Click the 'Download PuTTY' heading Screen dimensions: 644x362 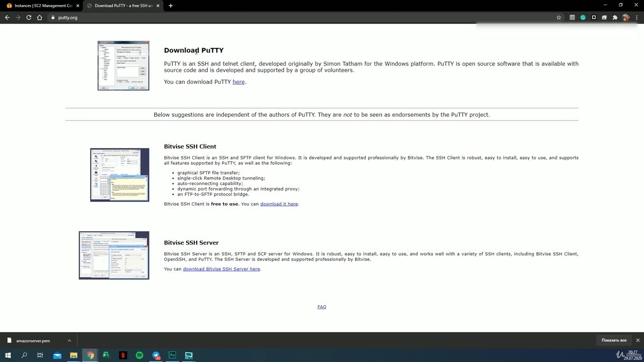coord(194,50)
